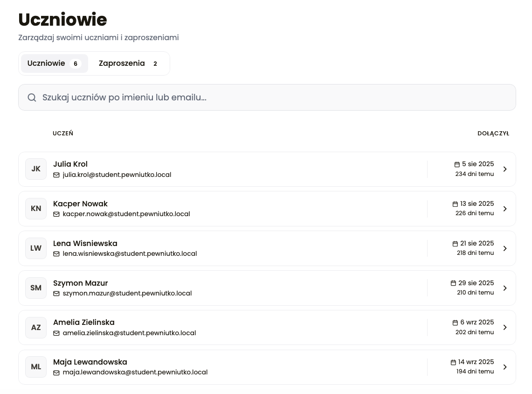Click the SM avatar for Szymon Mazur
This screenshot has width=532, height=394.
(36, 288)
